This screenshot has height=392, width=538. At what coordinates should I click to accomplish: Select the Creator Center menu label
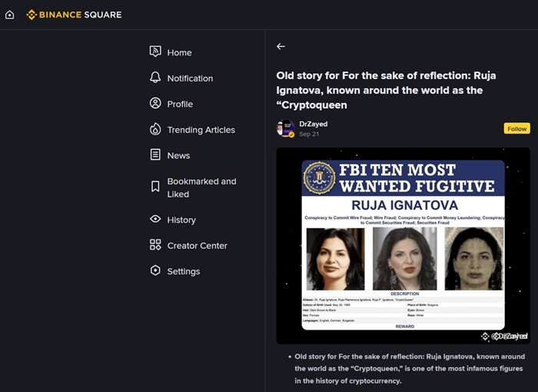point(197,246)
